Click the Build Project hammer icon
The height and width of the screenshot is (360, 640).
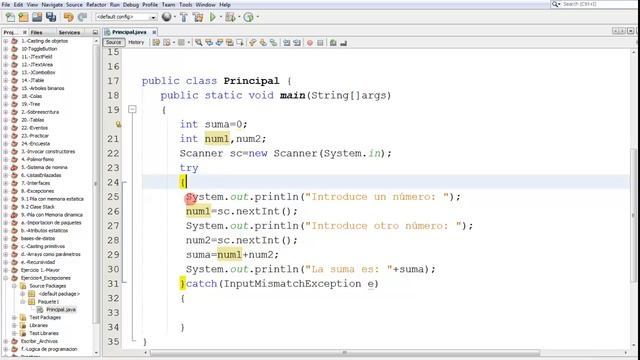click(184, 17)
